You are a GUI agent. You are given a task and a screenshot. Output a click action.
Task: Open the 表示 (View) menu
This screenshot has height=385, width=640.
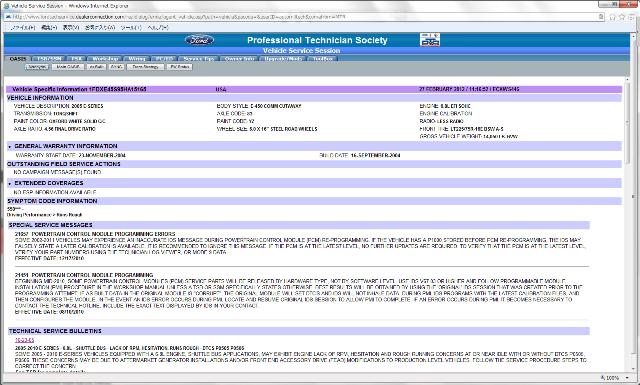(71, 27)
